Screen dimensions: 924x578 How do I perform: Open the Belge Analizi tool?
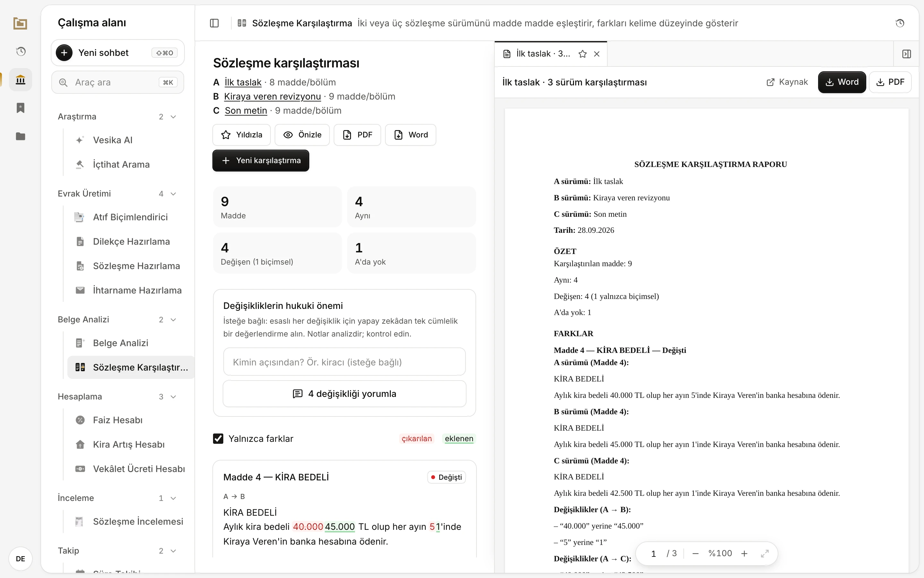(x=131, y=343)
